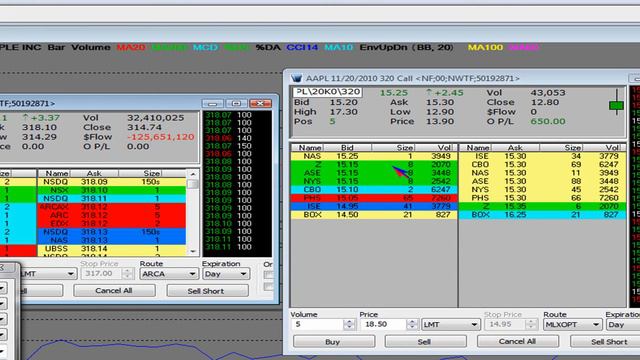Viewport: 640px width, 360px height.
Task: Select the Z 15.15 bid row
Action: coord(374,164)
